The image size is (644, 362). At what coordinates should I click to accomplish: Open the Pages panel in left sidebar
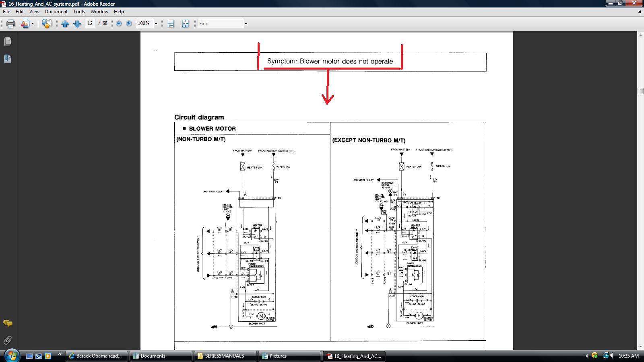point(7,41)
